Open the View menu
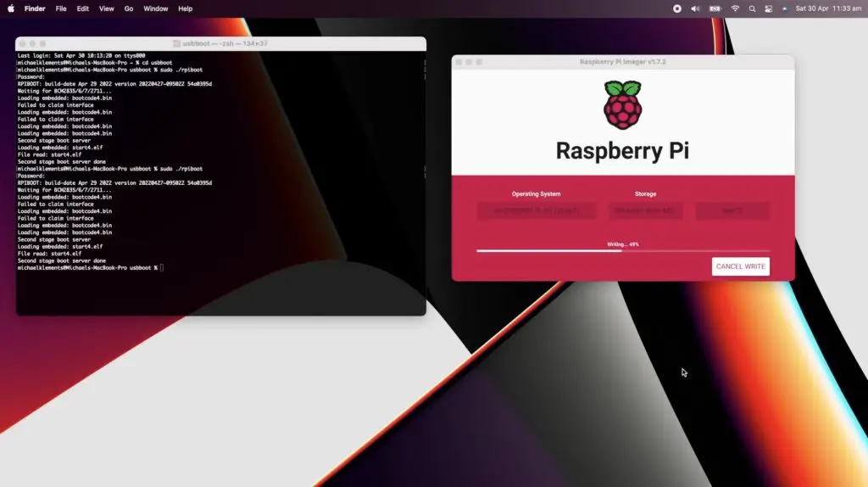 coord(106,8)
